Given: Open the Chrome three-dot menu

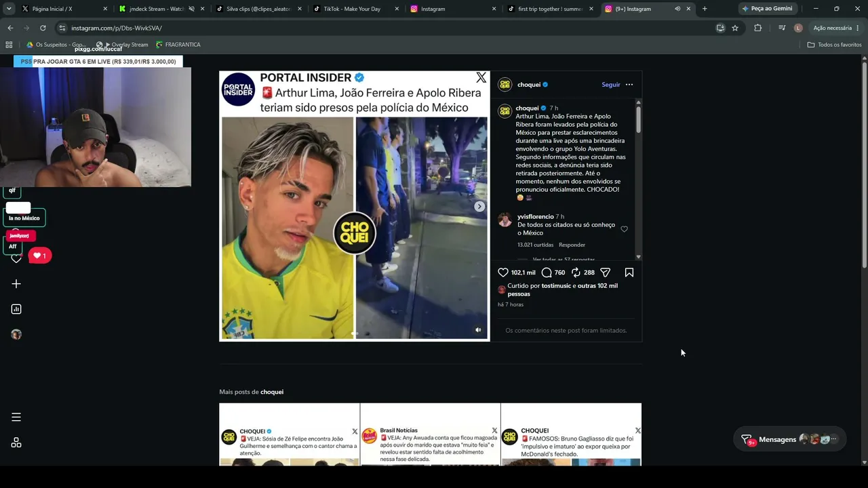Looking at the screenshot, I should [x=858, y=28].
